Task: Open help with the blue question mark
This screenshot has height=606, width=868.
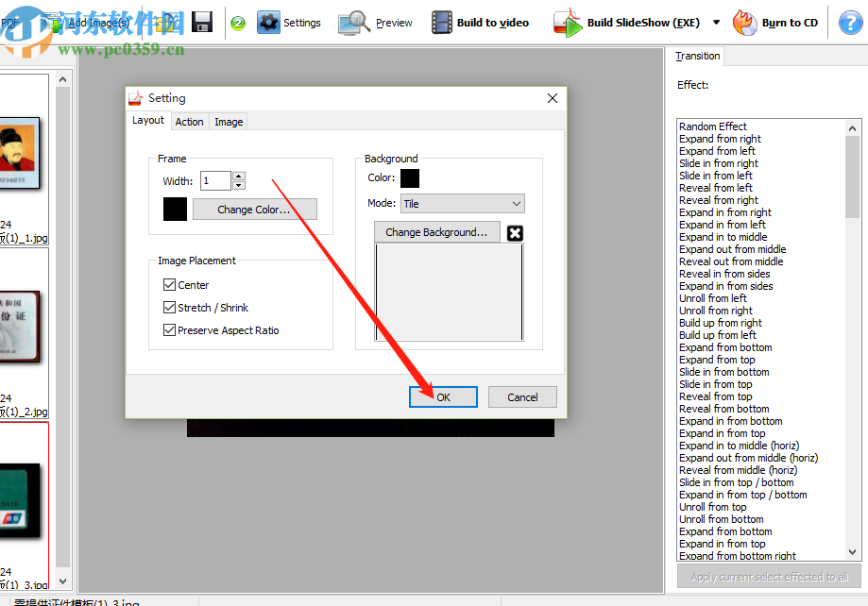Action: coord(850,23)
